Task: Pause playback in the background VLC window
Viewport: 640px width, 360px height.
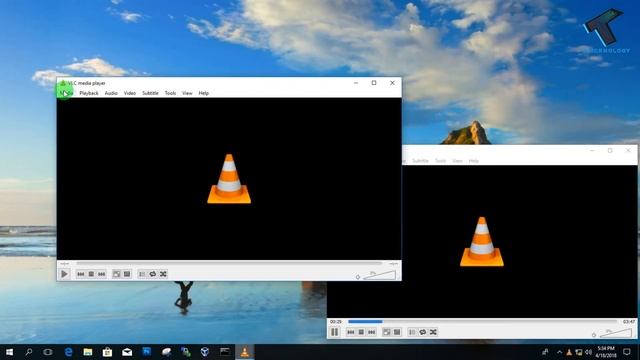Action: 335,332
